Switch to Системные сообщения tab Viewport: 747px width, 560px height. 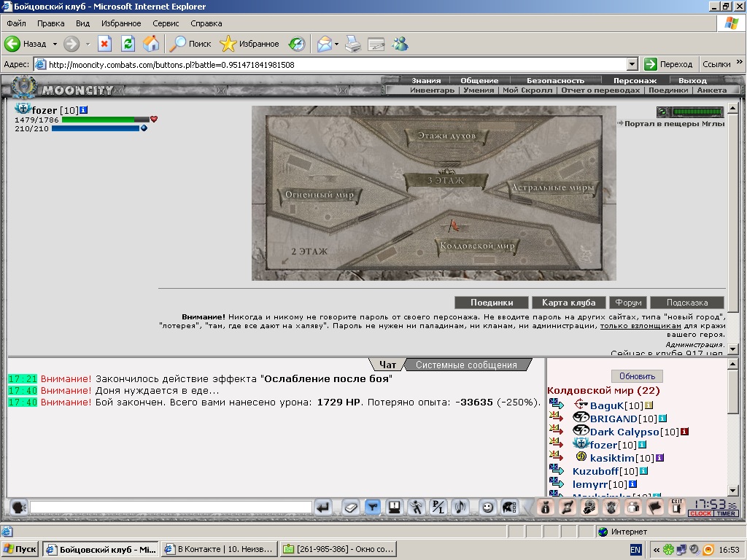point(466,365)
